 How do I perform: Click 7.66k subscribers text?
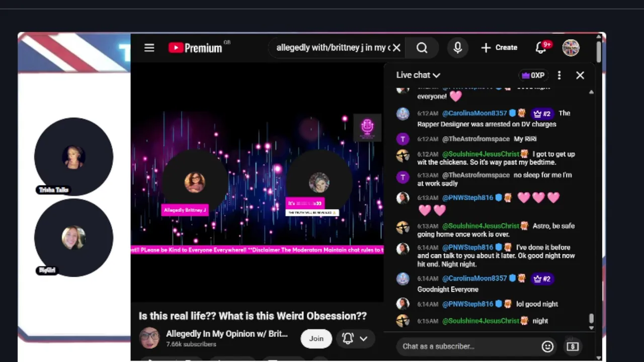coord(191,344)
